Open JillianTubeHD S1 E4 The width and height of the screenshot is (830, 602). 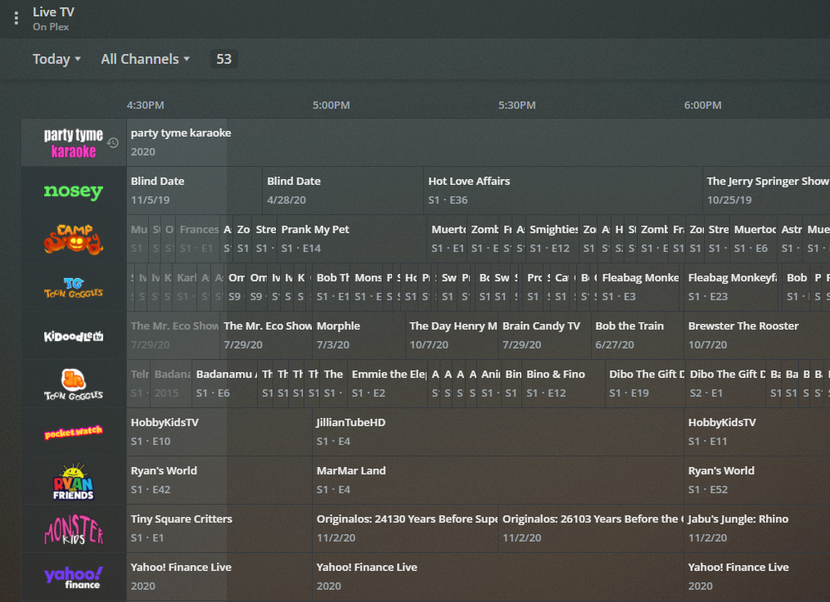pos(498,432)
